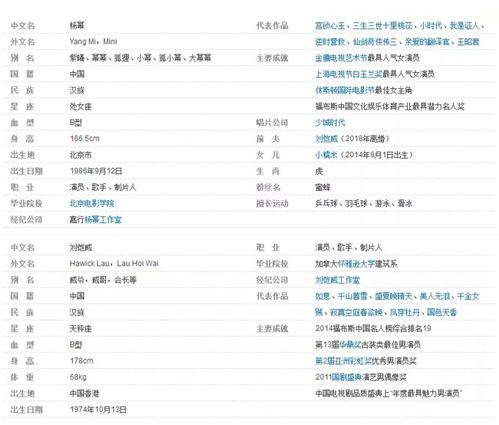Click the birthplace value 中国香港
Screen dimensions: 499x425
[84, 393]
